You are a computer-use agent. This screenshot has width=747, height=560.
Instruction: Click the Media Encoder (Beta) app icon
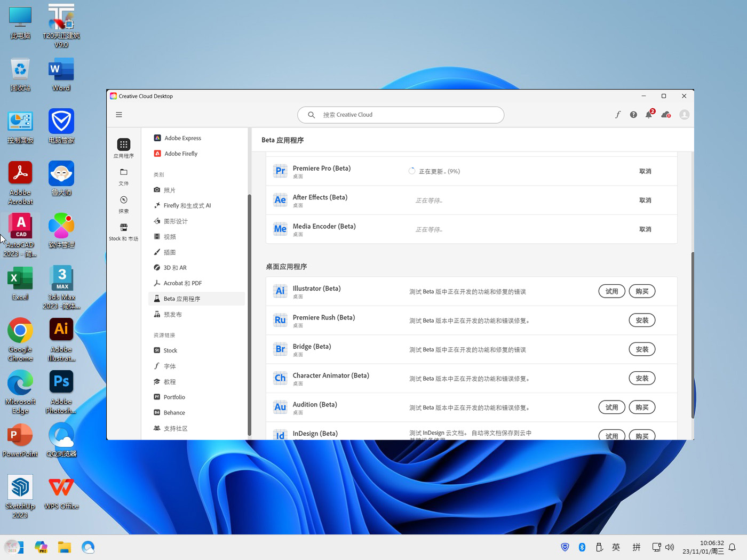[x=280, y=229]
